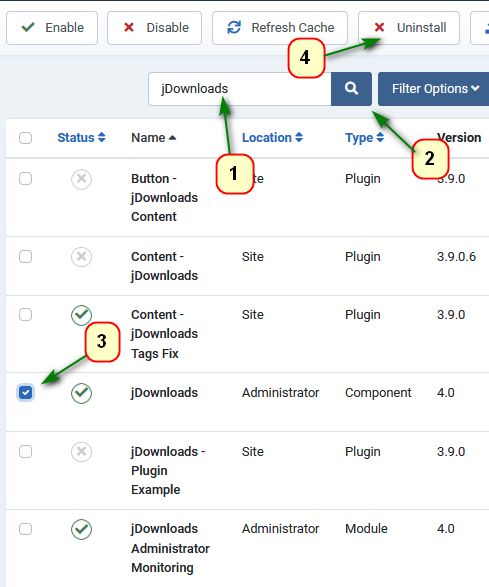Click the Disable button

[x=154, y=28]
